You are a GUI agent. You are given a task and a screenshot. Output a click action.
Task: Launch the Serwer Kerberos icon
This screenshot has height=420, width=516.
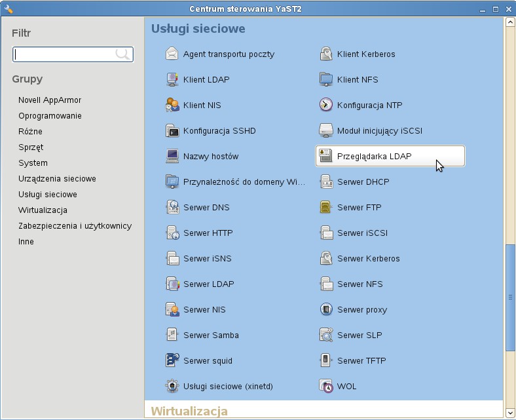tap(326, 259)
